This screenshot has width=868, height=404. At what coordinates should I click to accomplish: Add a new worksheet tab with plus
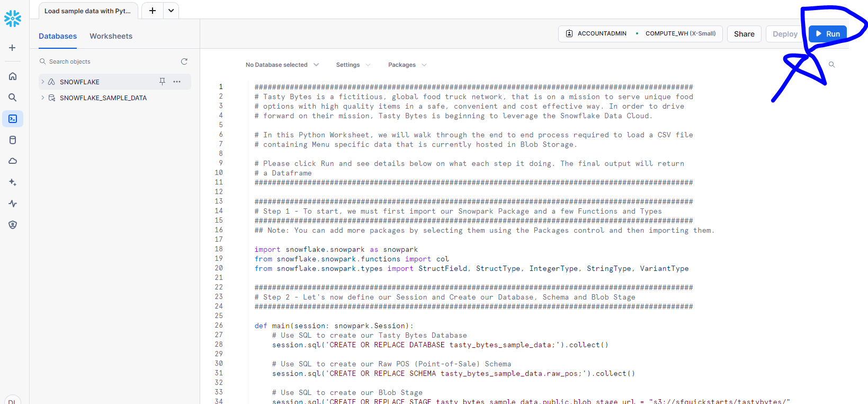click(x=153, y=11)
